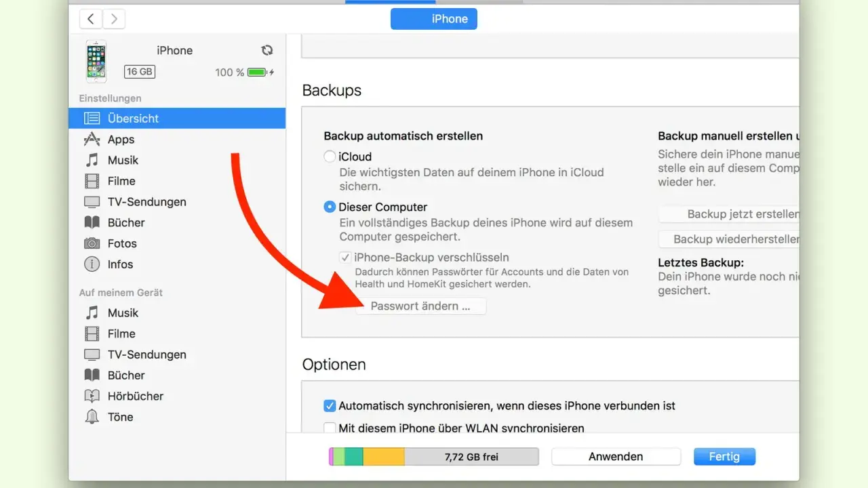Click the Filme icon under Auf meinem Gerät
The height and width of the screenshot is (488, 868).
92,333
